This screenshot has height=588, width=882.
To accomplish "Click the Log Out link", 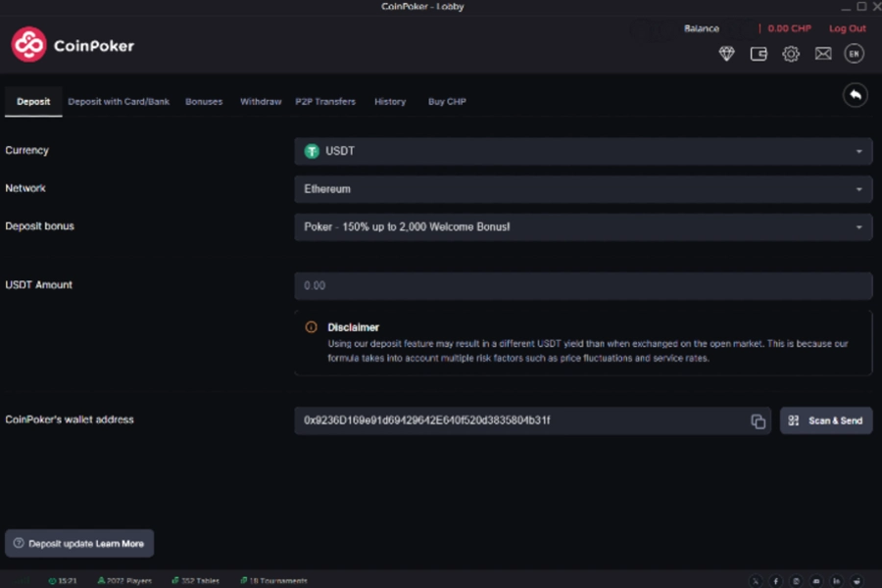I will [847, 28].
